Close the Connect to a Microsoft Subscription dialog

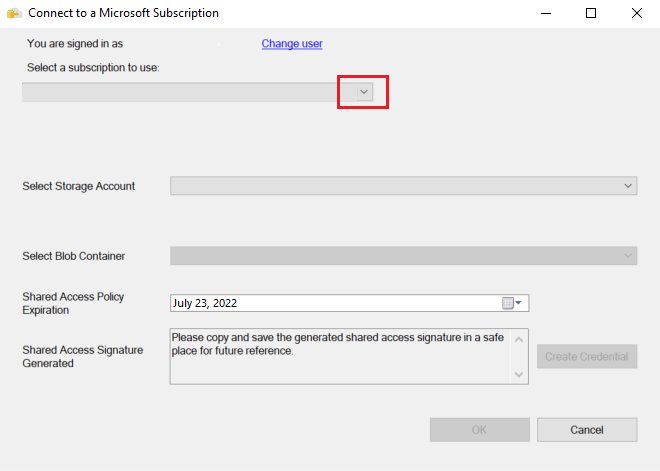[x=637, y=14]
